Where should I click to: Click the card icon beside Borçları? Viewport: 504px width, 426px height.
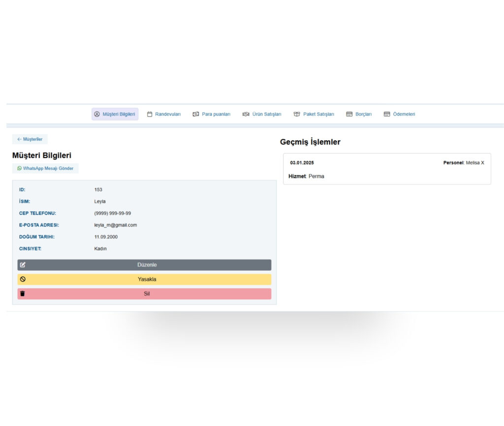click(349, 114)
